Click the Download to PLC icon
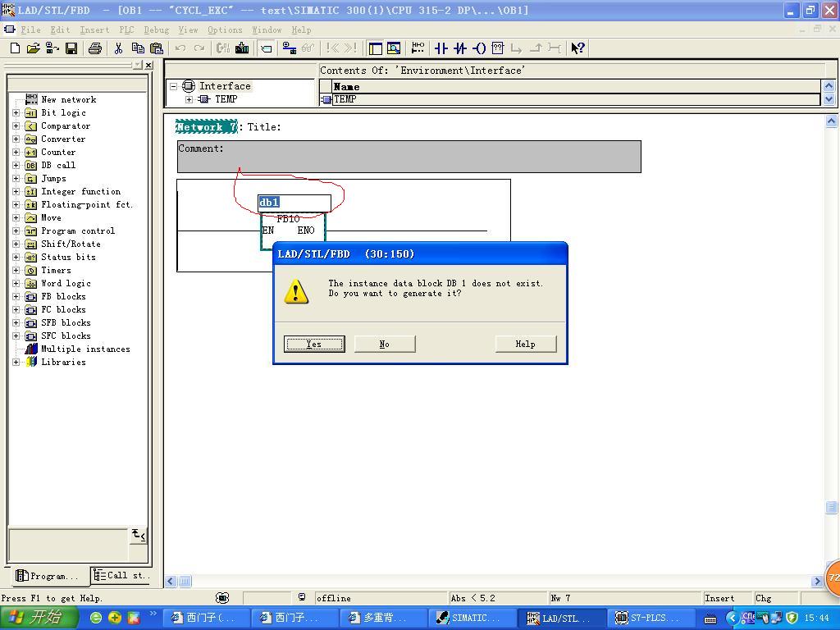The height and width of the screenshot is (630, 840). coord(242,48)
